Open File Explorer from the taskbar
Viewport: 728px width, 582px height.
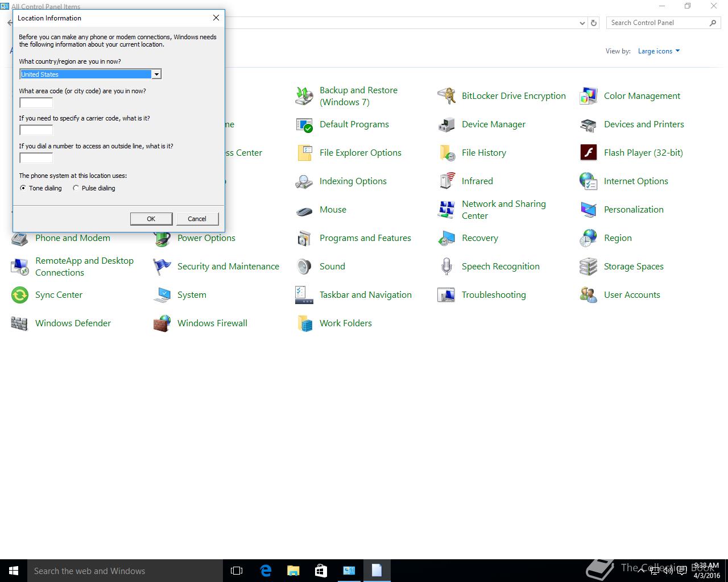[293, 571]
